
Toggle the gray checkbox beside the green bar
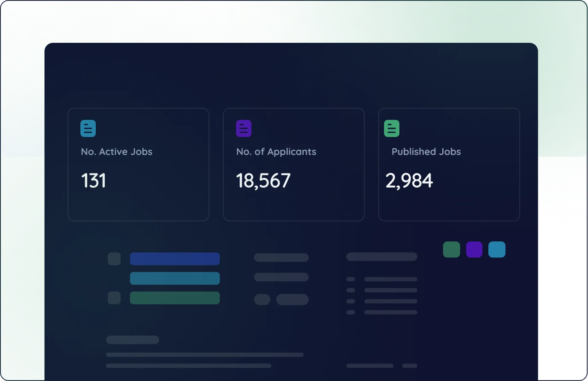[114, 298]
